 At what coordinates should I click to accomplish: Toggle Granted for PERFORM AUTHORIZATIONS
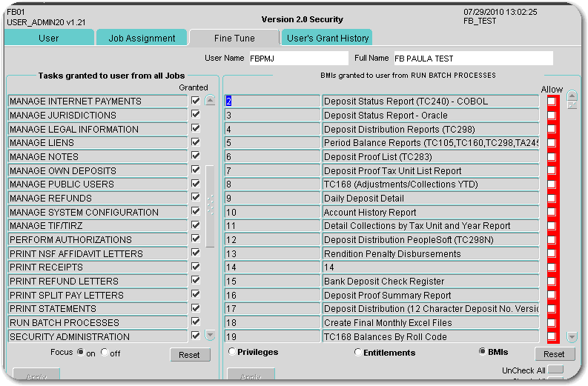(195, 239)
